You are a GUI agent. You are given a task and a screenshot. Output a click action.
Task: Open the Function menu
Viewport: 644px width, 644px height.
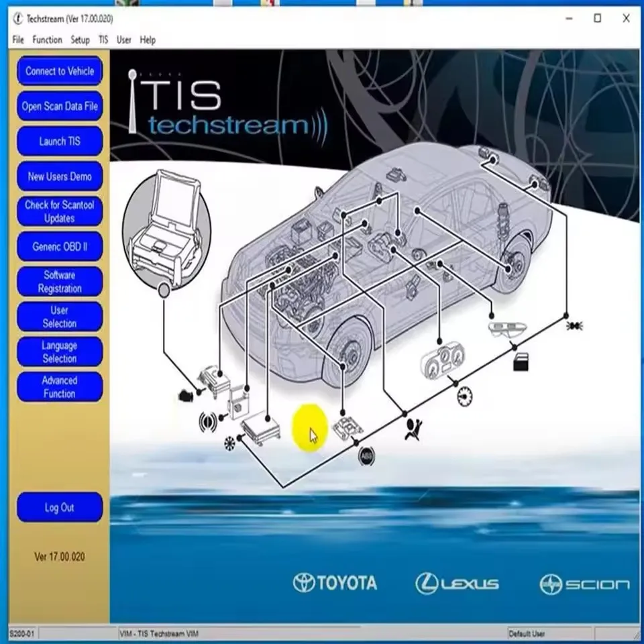[x=47, y=40]
